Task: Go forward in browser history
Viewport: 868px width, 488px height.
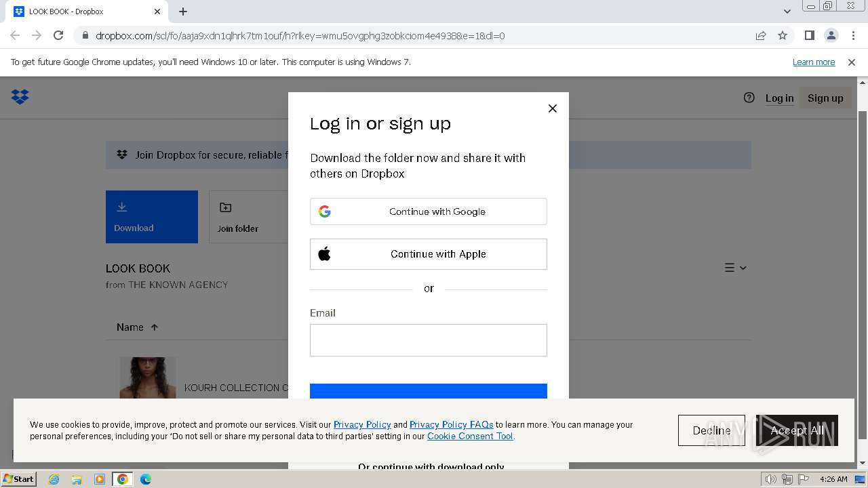Action: 37,35
